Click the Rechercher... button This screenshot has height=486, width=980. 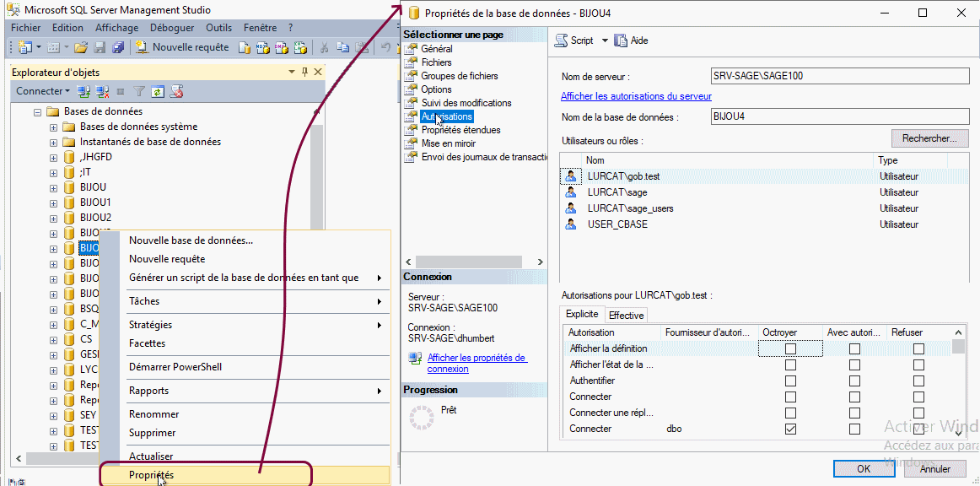[x=929, y=138]
